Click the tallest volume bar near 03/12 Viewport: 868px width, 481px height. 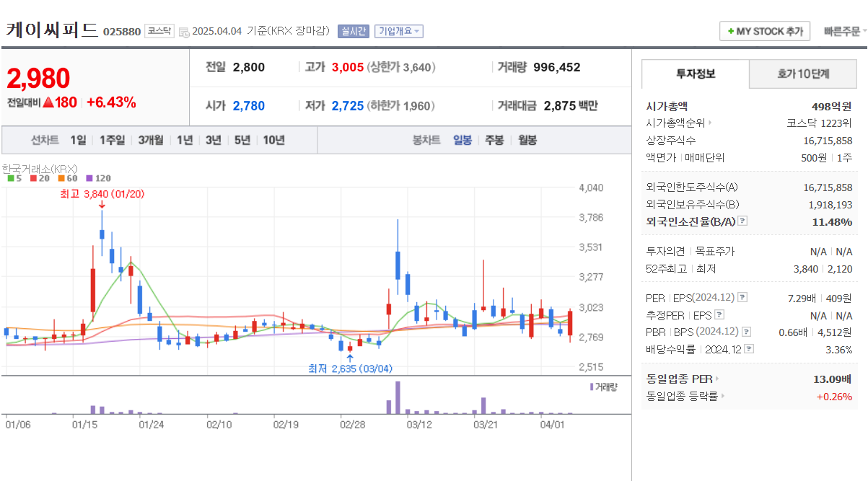pyautogui.click(x=398, y=397)
